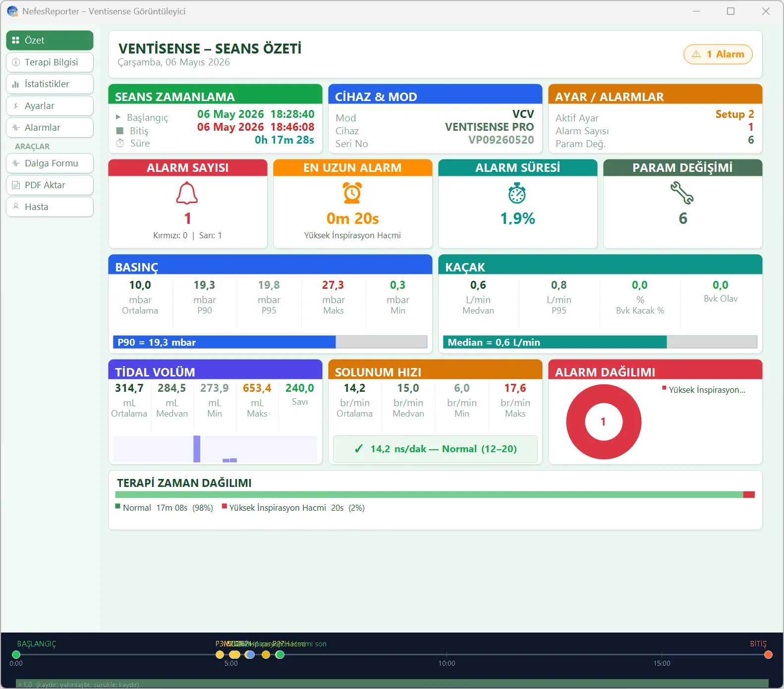784x689 pixels.
Task: Click the 1 Alarm warning badge
Action: click(x=718, y=54)
